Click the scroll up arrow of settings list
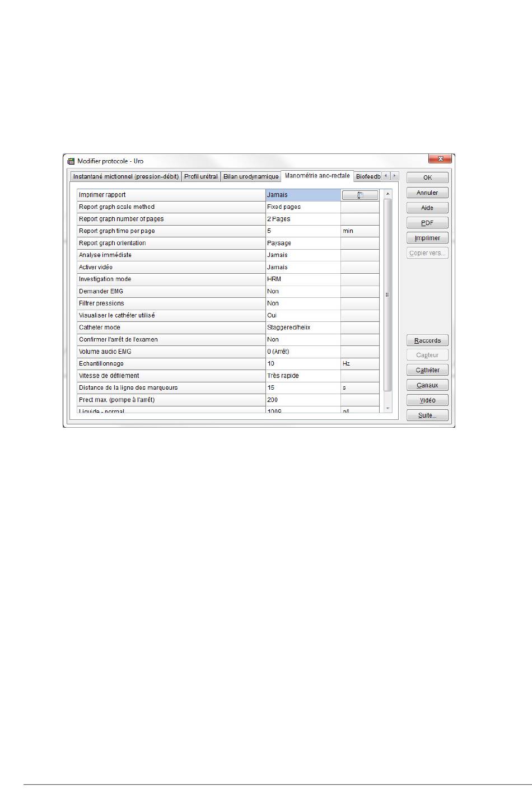532x795 pixels. pos(388,194)
